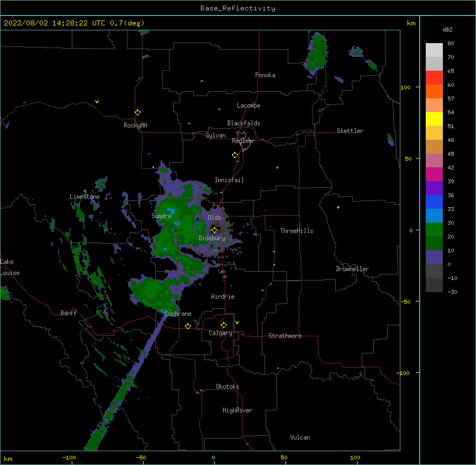Click the yellow diamond marker above RockyMH

[138, 113]
